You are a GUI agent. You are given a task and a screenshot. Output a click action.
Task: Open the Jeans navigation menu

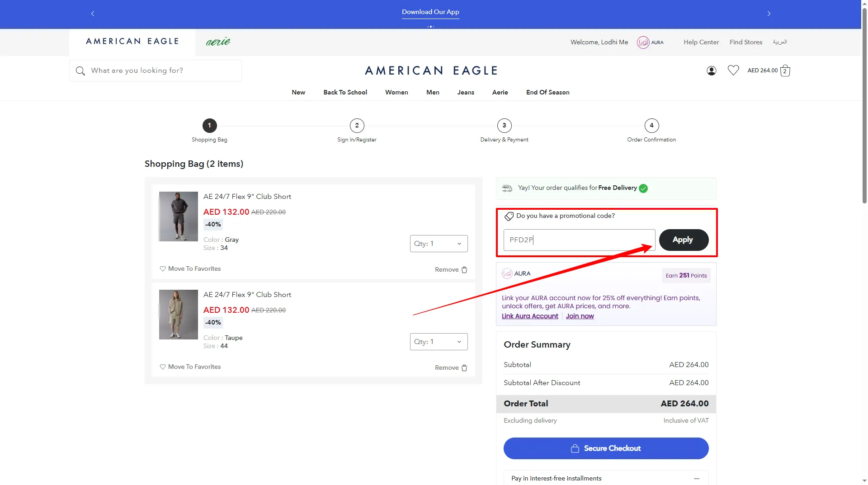coord(466,92)
